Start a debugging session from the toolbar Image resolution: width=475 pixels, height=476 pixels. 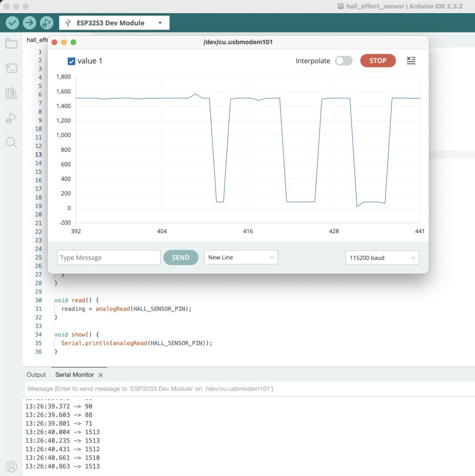coord(46,22)
